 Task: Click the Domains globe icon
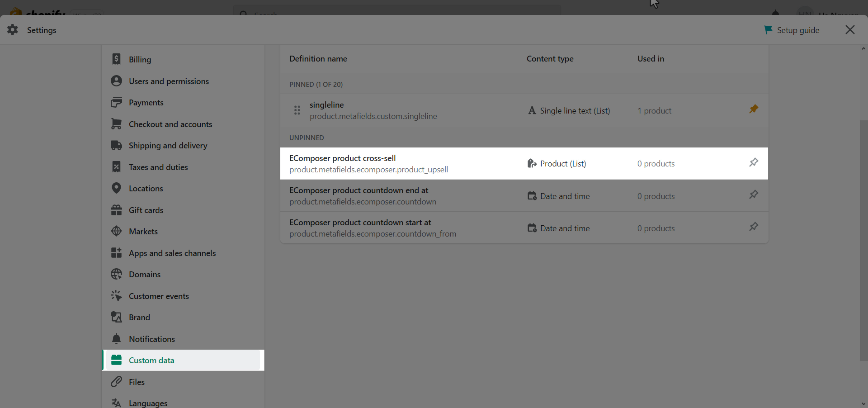(x=116, y=274)
